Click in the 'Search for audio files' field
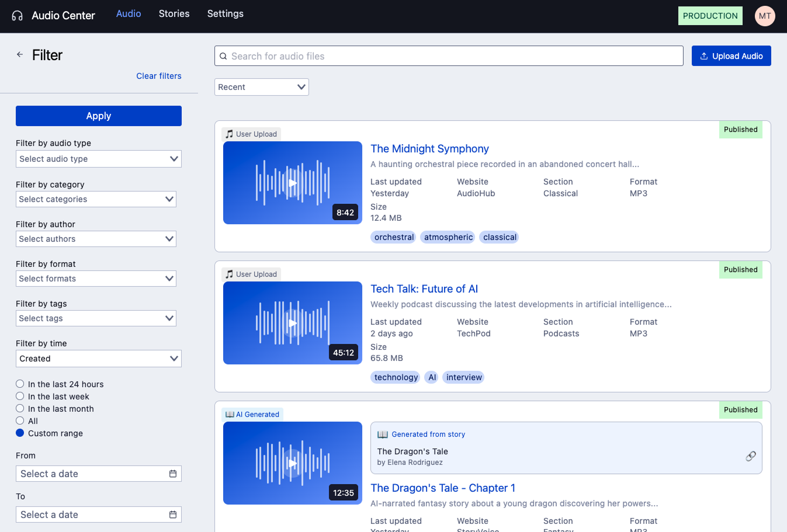The width and height of the screenshot is (787, 532). coord(449,56)
